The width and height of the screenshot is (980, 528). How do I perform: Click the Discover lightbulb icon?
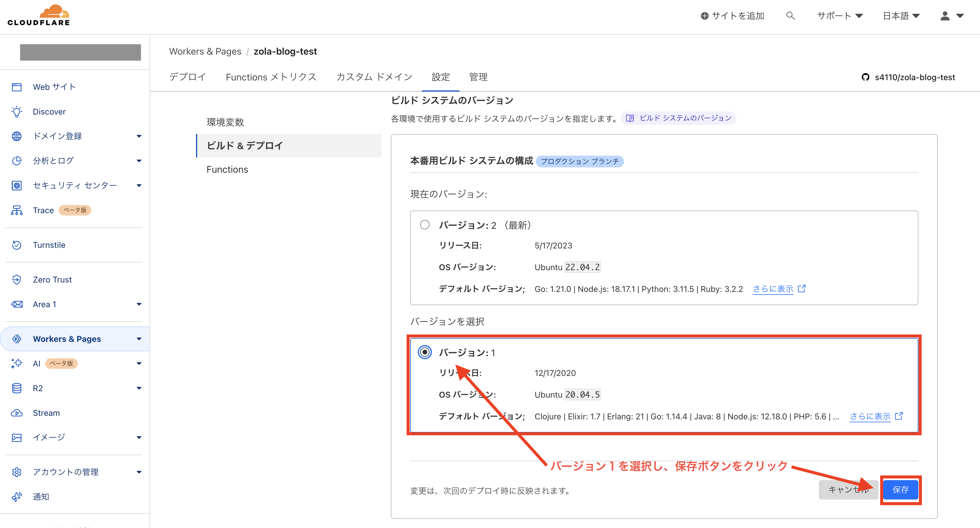(17, 112)
